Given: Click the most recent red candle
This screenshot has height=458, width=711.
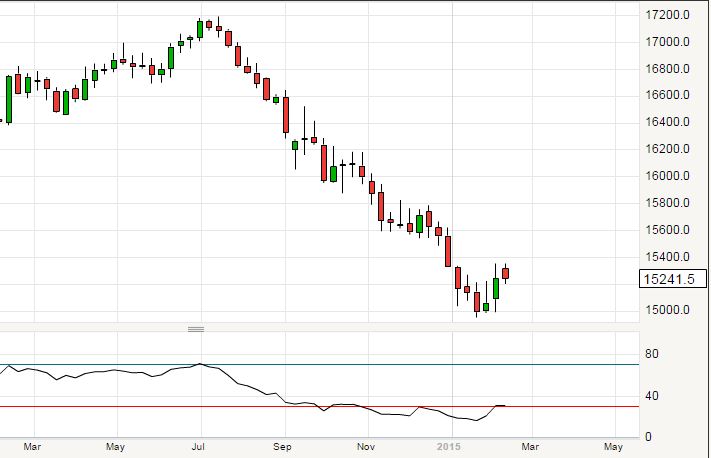Looking at the screenshot, I should click(x=505, y=274).
